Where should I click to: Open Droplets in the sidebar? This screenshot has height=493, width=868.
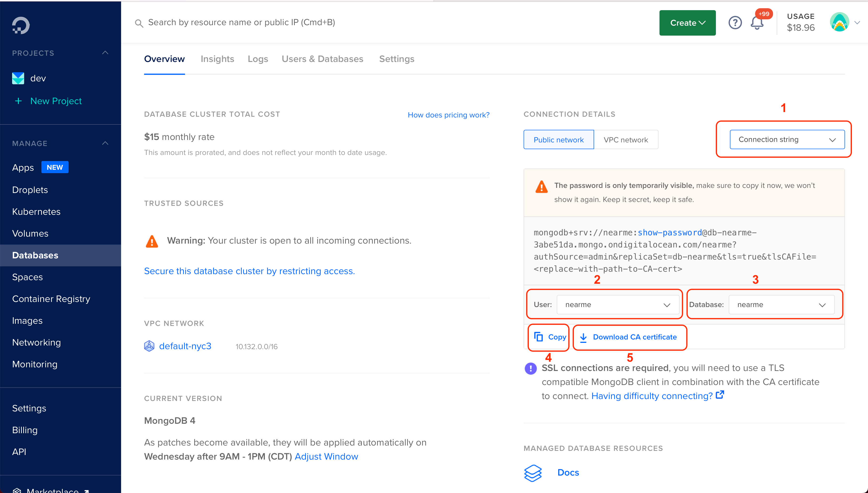(30, 190)
